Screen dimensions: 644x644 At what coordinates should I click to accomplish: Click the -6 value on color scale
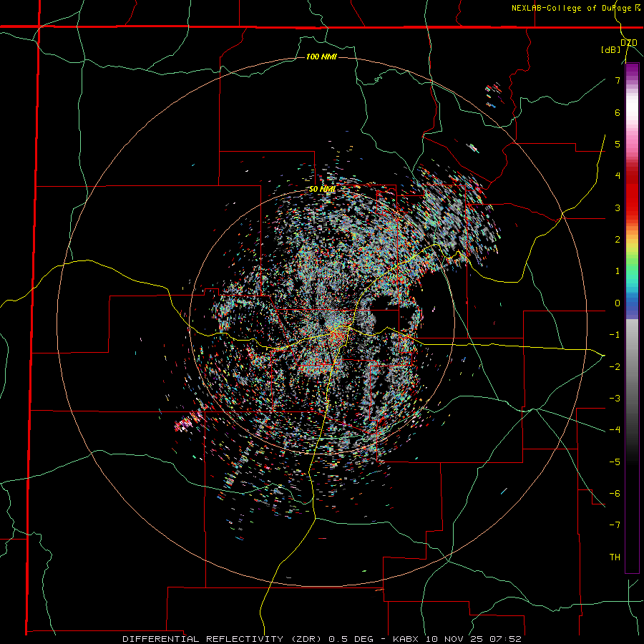[615, 493]
